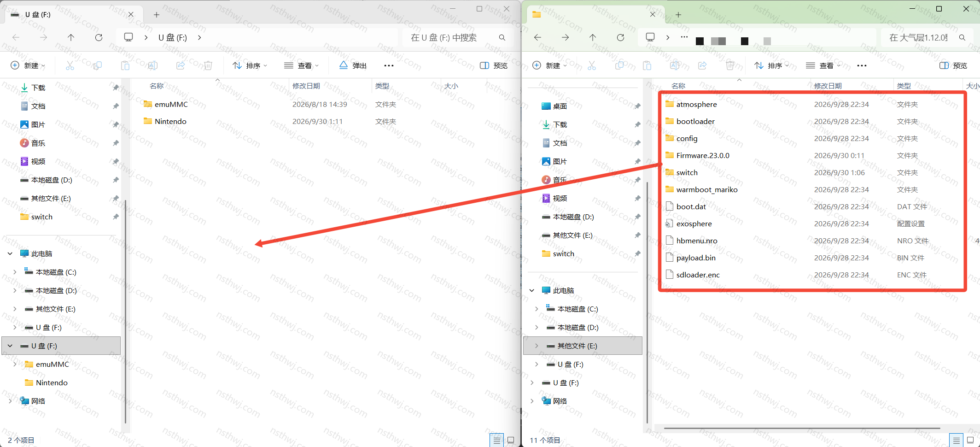Image resolution: width=980 pixels, height=447 pixels.
Task: Click Up arrow in left window navigation
Action: [x=71, y=37]
